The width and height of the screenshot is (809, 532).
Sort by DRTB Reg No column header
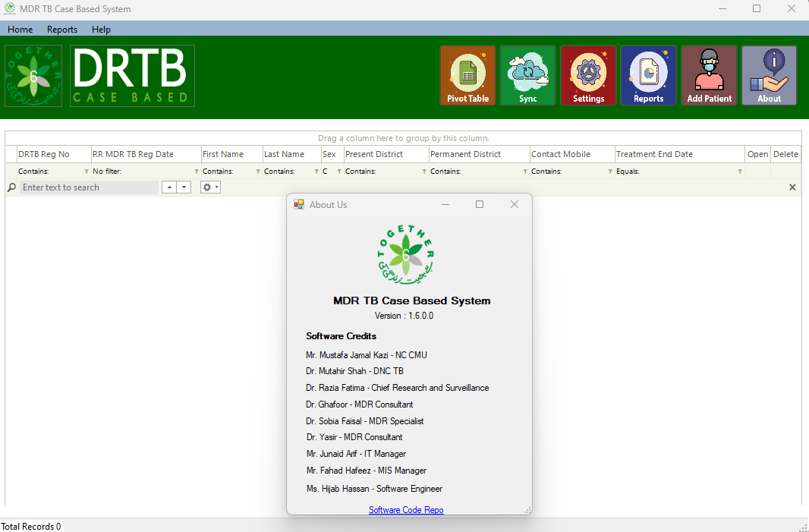pyautogui.click(x=54, y=154)
